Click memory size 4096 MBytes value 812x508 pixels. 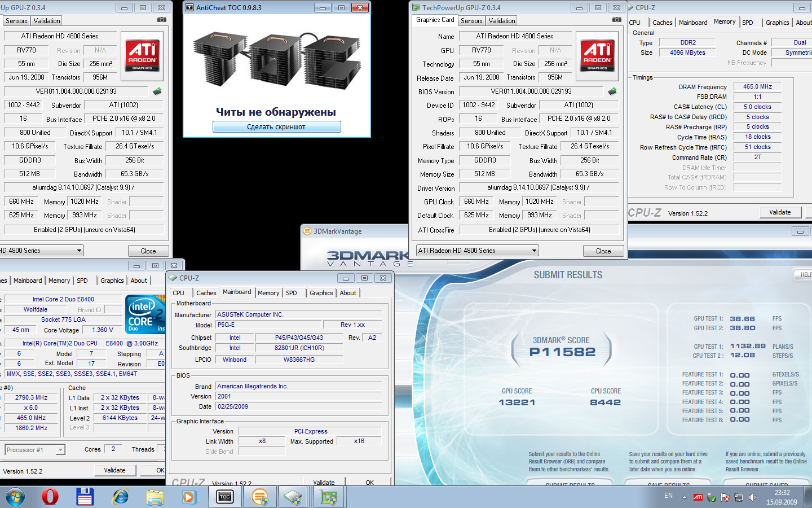(687, 52)
